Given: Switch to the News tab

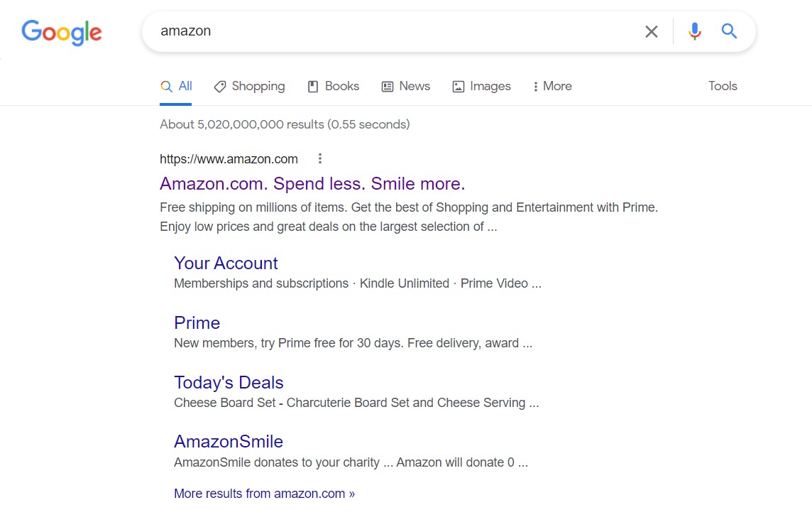Looking at the screenshot, I should point(406,86).
